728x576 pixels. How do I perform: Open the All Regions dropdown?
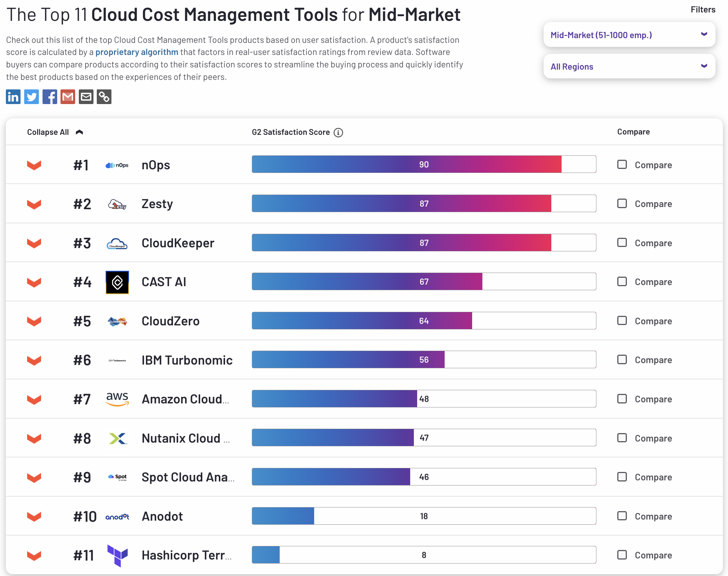point(629,66)
